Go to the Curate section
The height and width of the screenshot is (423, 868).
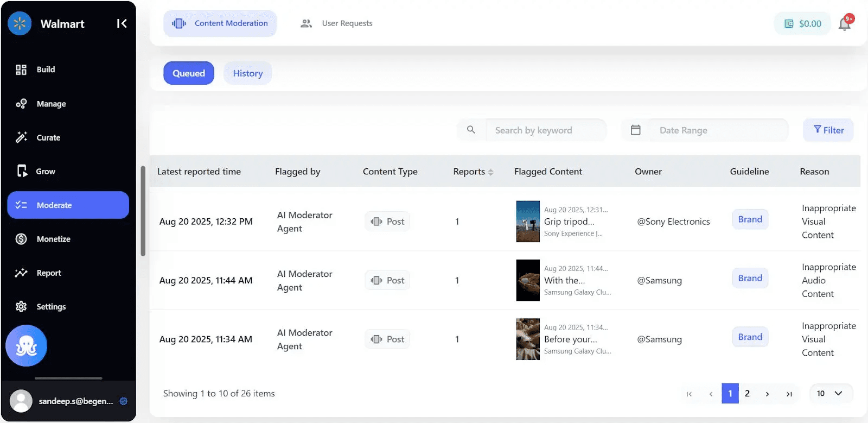(68, 137)
